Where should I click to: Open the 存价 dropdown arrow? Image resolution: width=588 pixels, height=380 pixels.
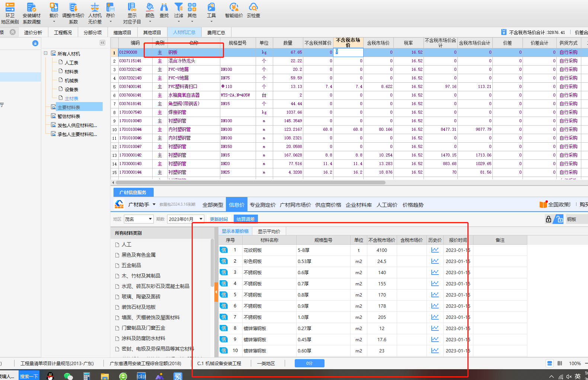pos(111,22)
